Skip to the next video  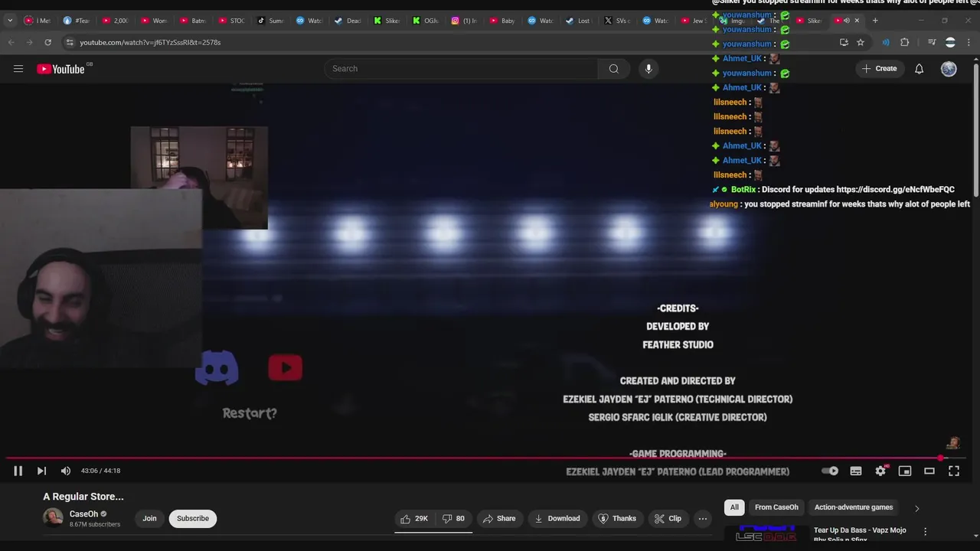tap(41, 471)
